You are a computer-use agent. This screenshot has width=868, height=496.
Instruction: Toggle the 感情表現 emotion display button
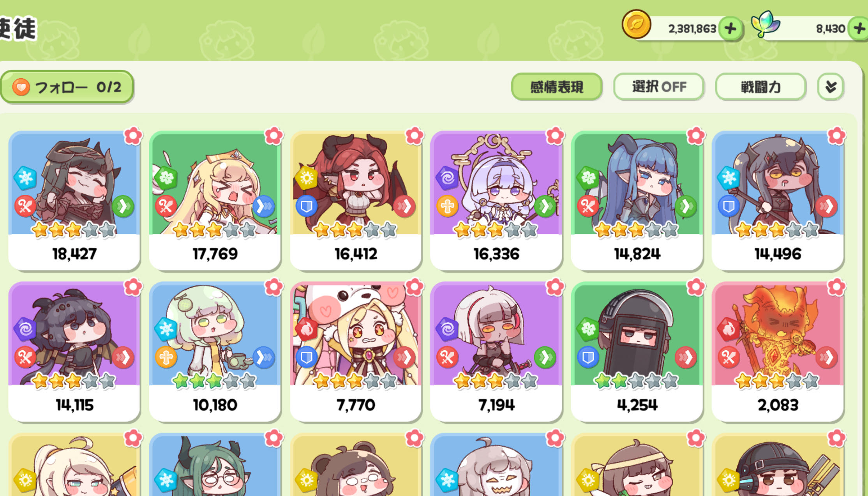click(x=557, y=86)
